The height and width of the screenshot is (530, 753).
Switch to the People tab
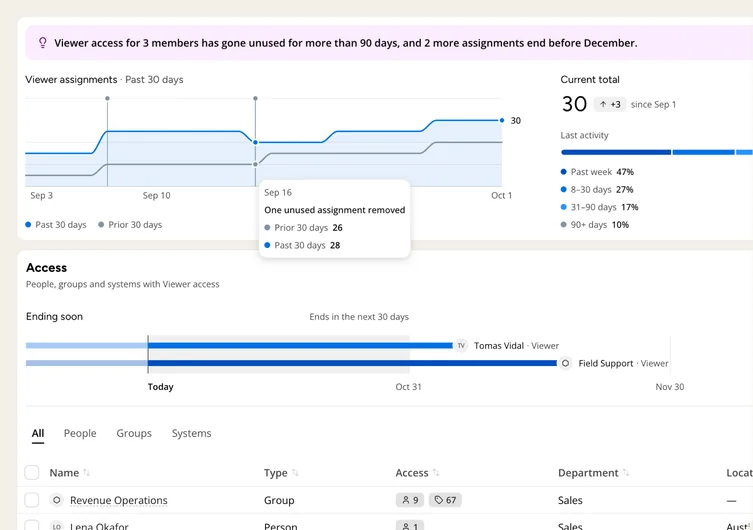pos(80,433)
